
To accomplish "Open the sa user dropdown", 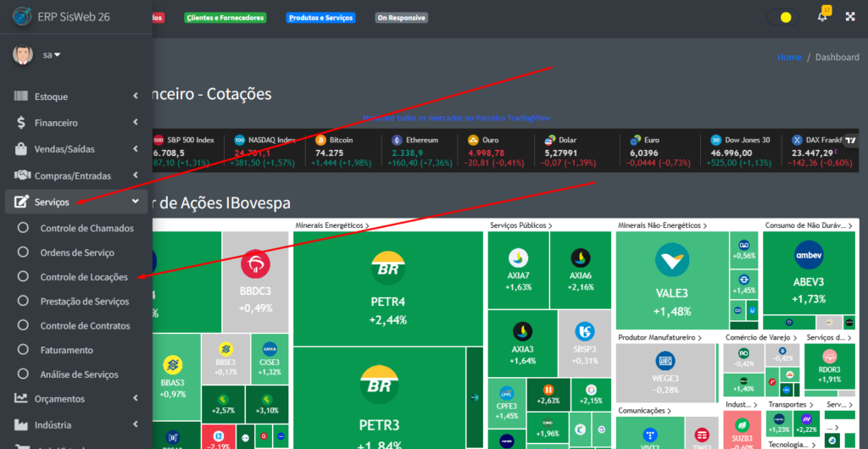I will [52, 55].
